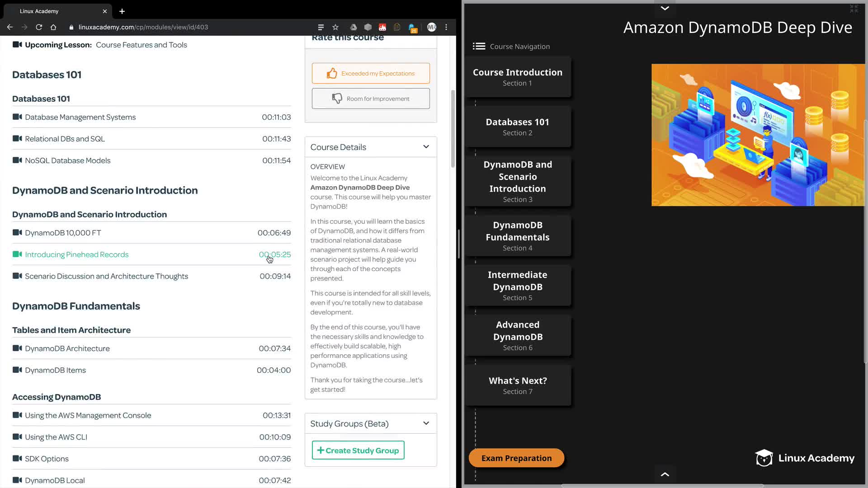Click Create Study Group button
Screen dimensions: 868x488
click(x=358, y=450)
